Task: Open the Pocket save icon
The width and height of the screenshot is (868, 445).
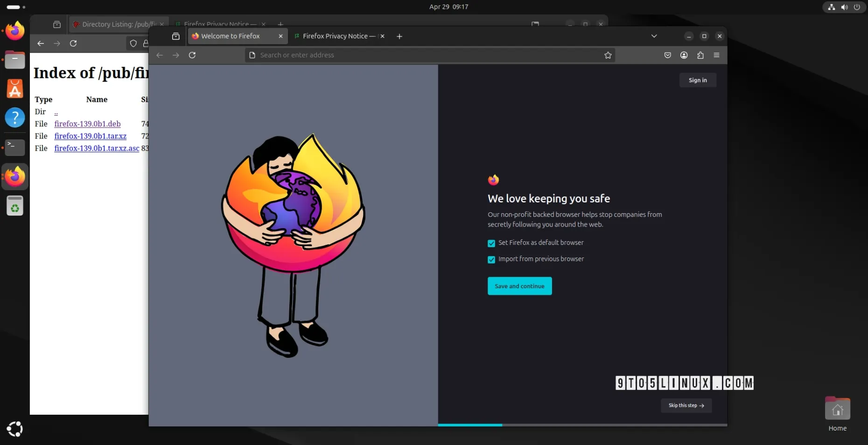Action: (668, 55)
